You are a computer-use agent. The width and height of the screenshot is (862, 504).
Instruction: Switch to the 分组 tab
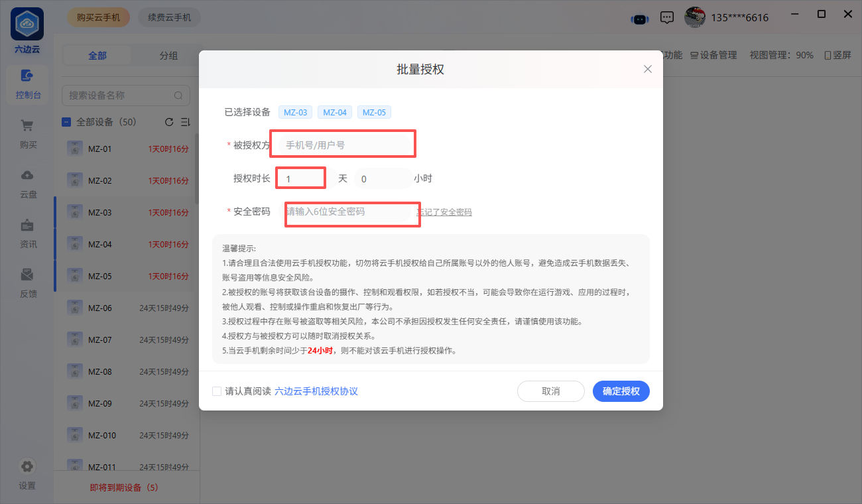[x=168, y=56]
